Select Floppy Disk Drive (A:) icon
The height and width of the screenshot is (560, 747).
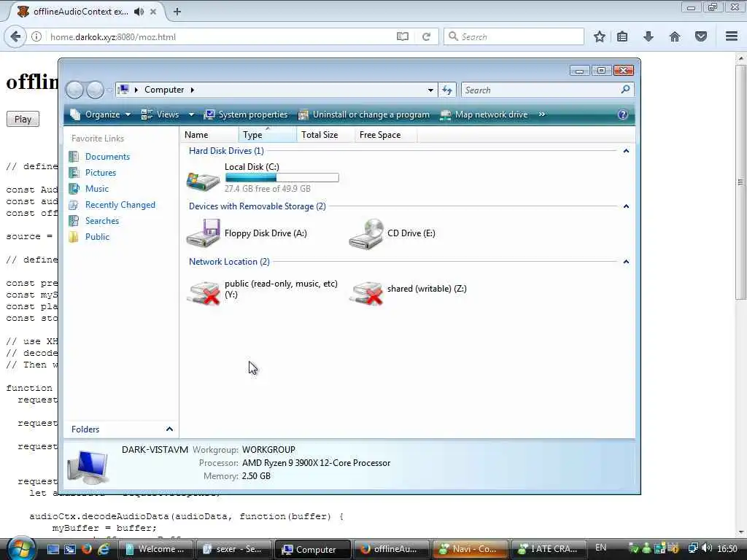[x=203, y=233]
